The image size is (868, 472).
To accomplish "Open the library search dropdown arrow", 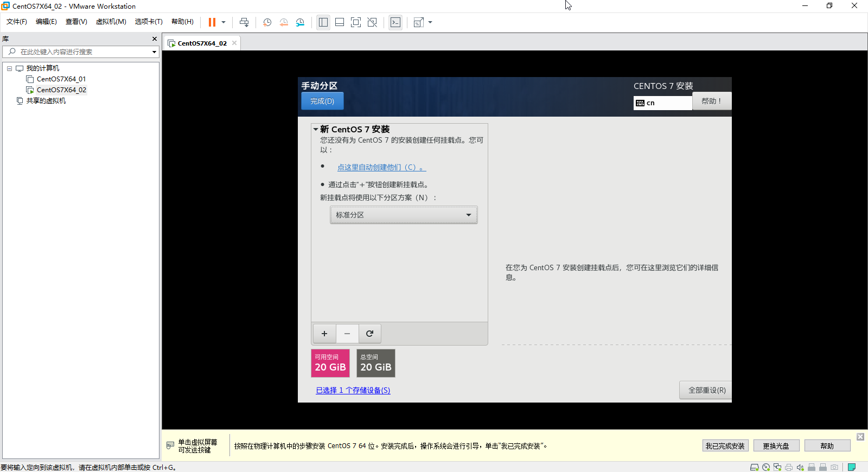I will [154, 52].
